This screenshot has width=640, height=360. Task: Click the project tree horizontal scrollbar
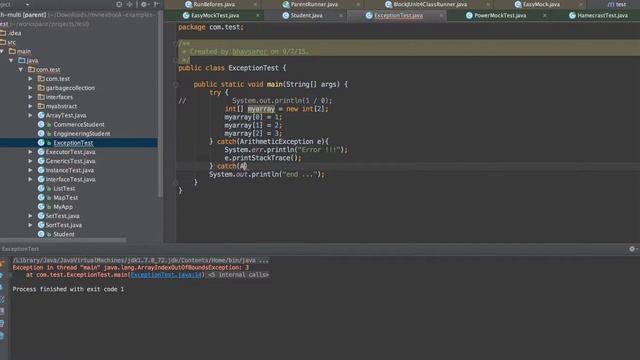coord(63,240)
